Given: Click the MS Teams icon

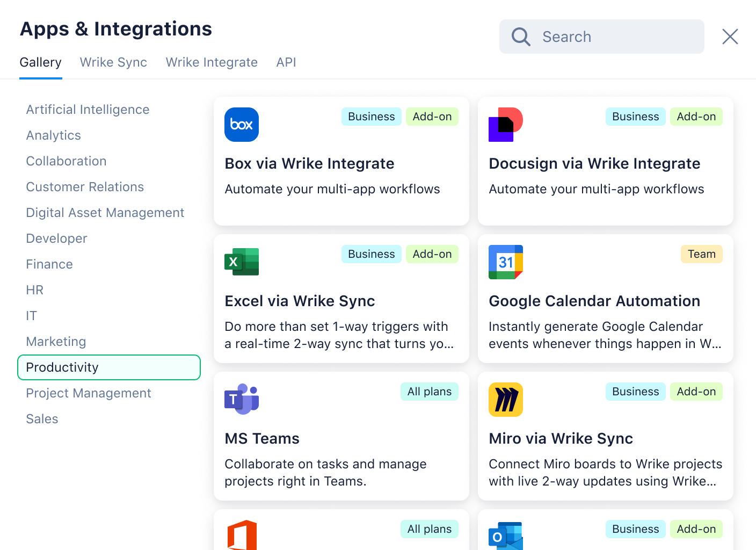Looking at the screenshot, I should (241, 400).
